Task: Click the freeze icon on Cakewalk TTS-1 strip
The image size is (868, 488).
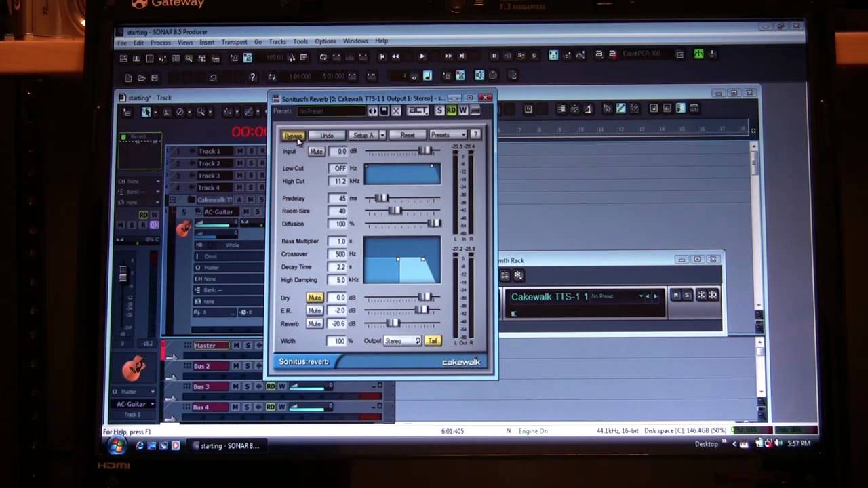Action: pos(702,294)
